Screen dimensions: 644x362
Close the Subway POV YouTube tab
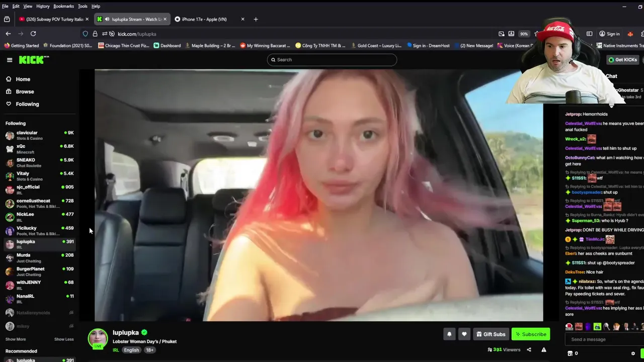coord(87,19)
